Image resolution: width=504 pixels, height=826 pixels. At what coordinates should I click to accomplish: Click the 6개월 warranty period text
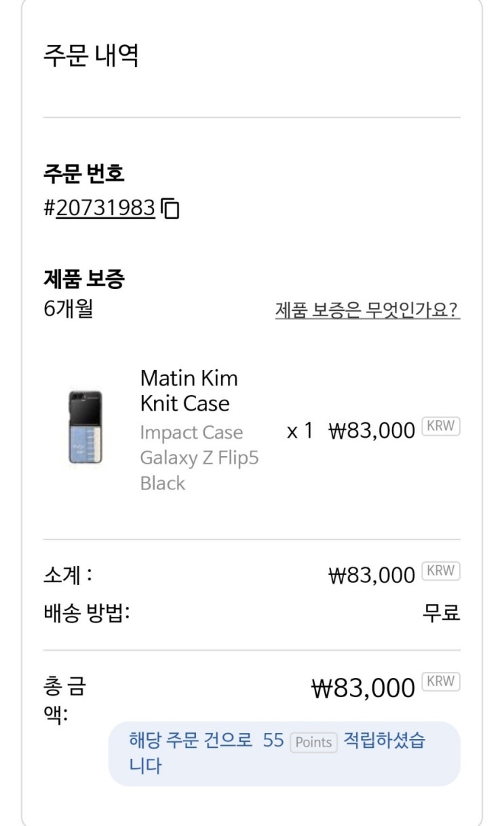(68, 309)
